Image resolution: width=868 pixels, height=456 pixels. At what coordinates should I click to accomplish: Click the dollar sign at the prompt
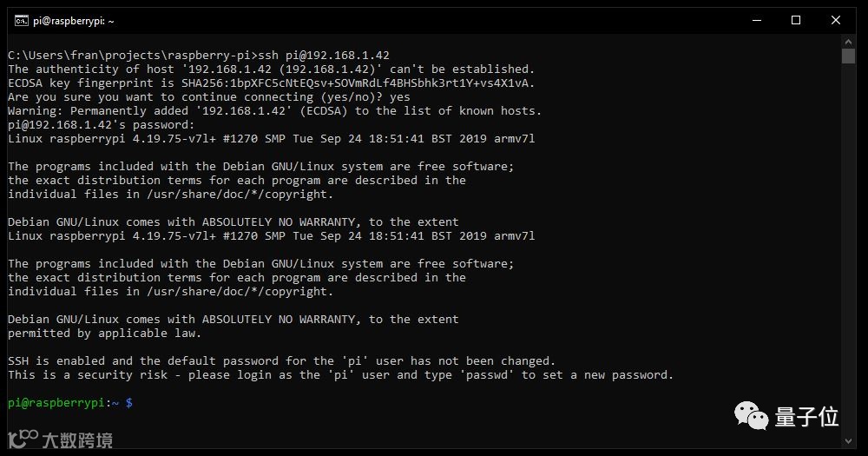129,403
